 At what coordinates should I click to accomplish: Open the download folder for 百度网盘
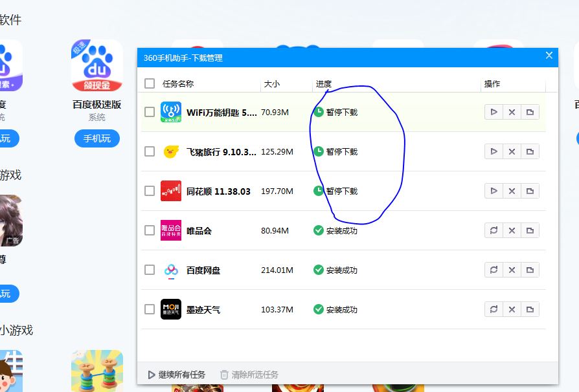click(530, 270)
